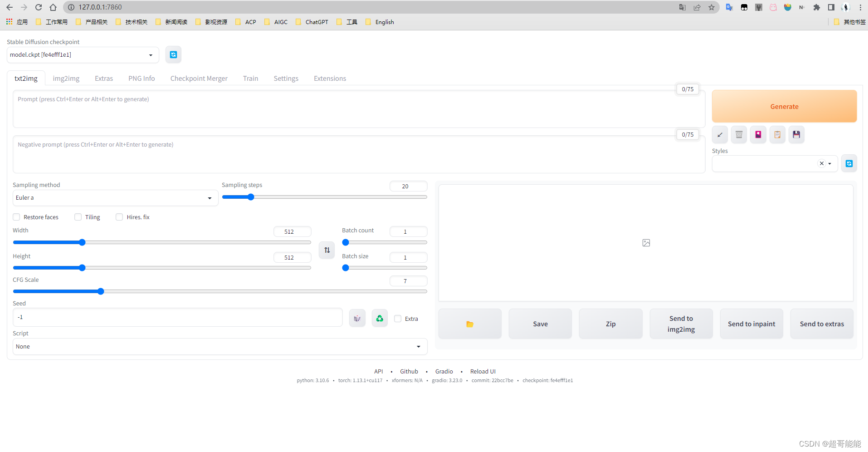Bookmark this page with the star
This screenshot has width=868, height=452.
(712, 7)
